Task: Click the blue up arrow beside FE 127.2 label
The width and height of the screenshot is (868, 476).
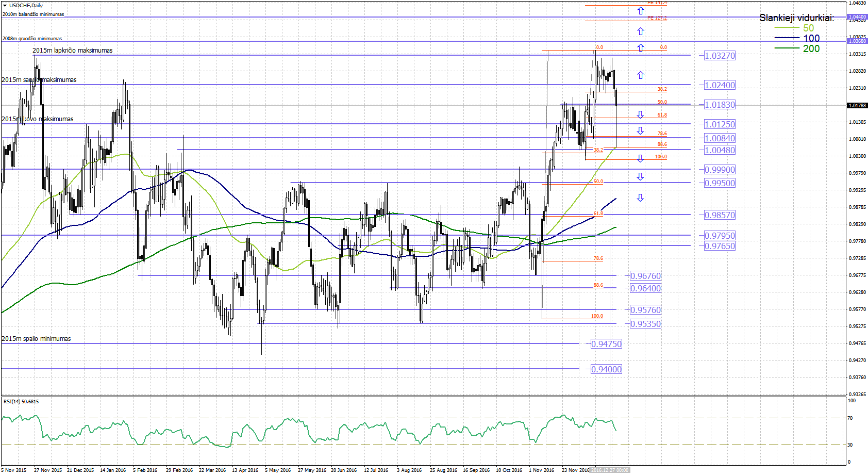Action: [640, 31]
